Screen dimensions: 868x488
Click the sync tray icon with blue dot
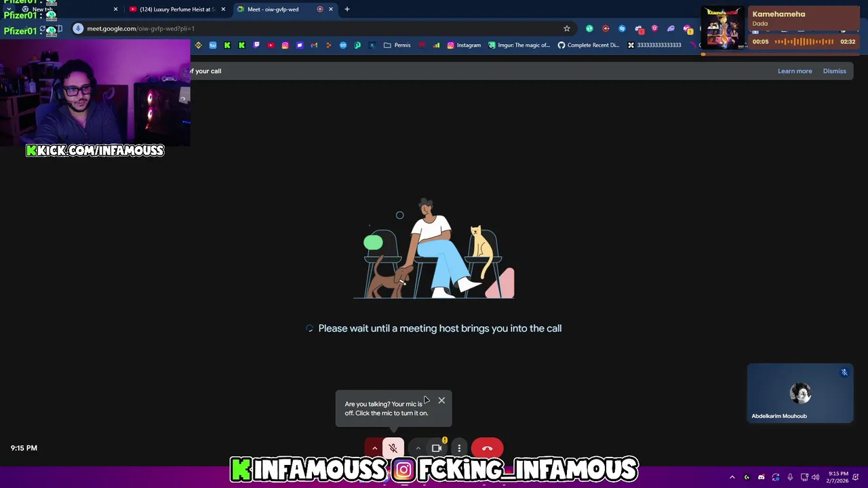pyautogui.click(x=776, y=477)
